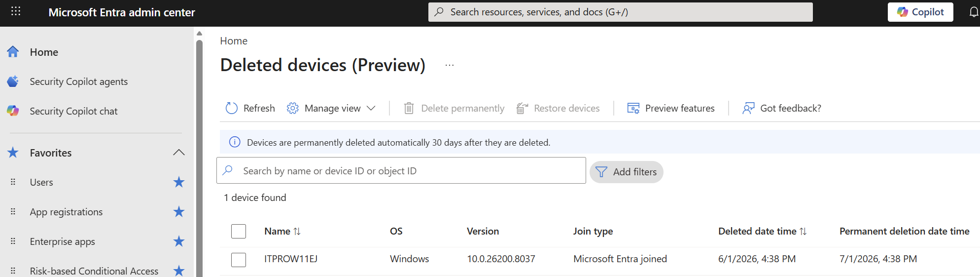Viewport: 980px width, 277px height.
Task: Click the sidebar scrollbar up arrow
Action: click(199, 34)
